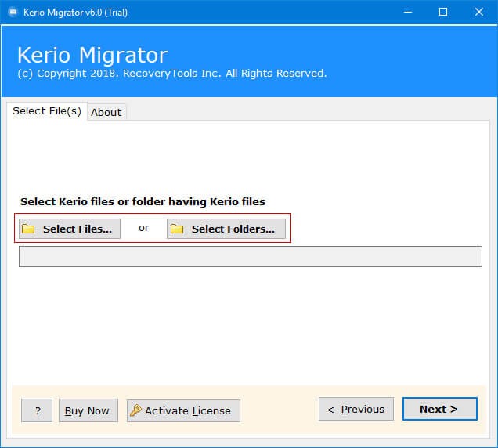Go back with the Previous button
This screenshot has width=498, height=448.
(356, 409)
